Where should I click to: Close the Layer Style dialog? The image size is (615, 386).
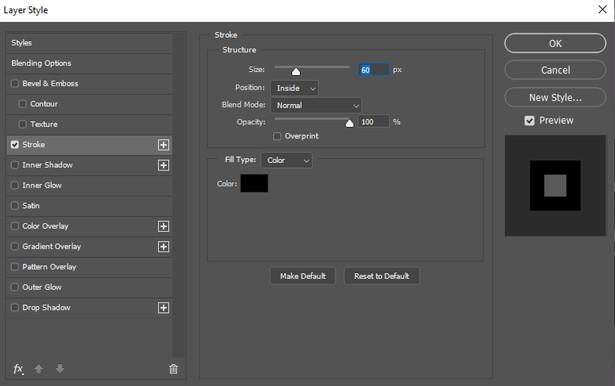602,9
